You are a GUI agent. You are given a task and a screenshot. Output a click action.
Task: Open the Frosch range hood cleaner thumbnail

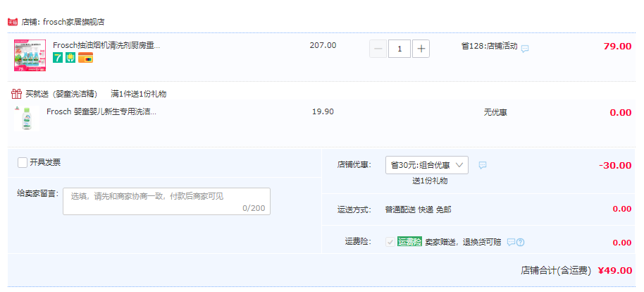[30, 56]
